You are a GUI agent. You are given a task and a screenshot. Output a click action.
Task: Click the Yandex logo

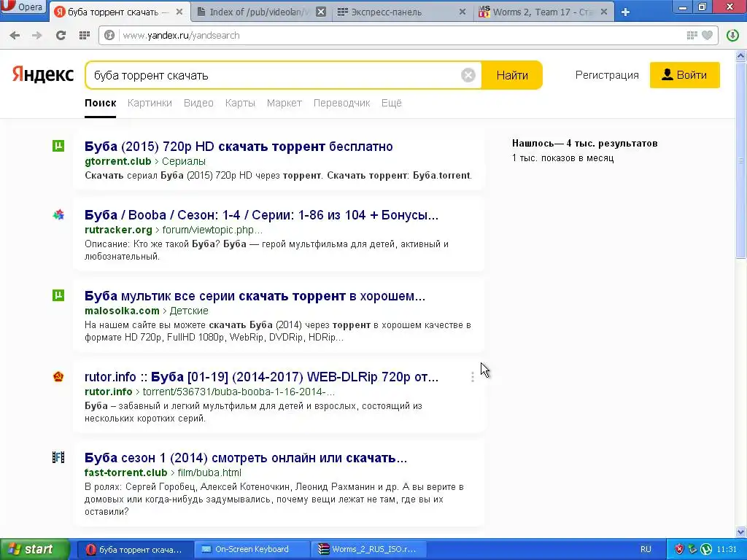point(43,75)
